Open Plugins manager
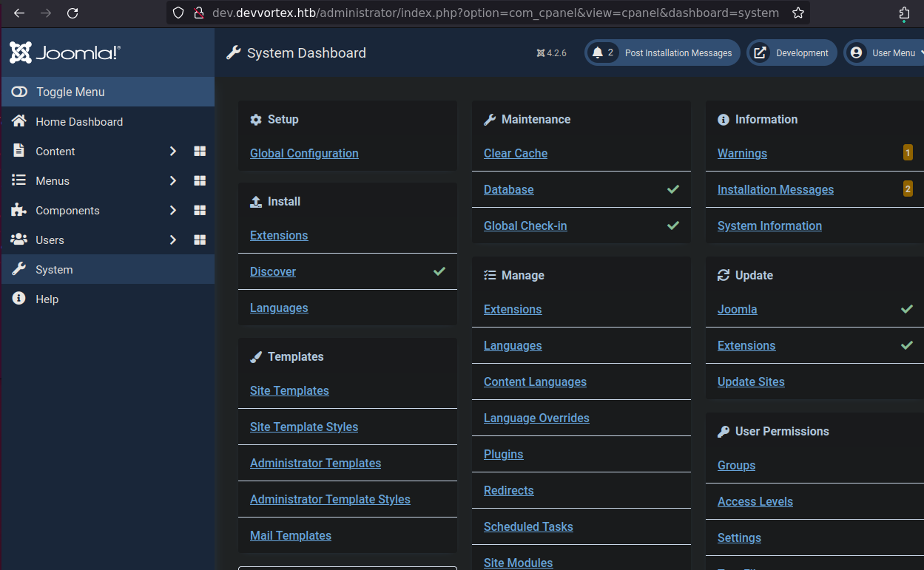 pyautogui.click(x=504, y=454)
